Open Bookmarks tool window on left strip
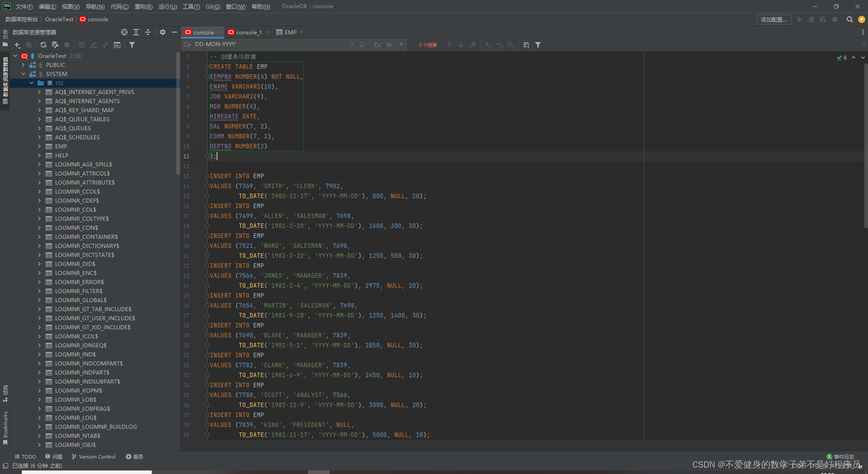 tap(5, 428)
